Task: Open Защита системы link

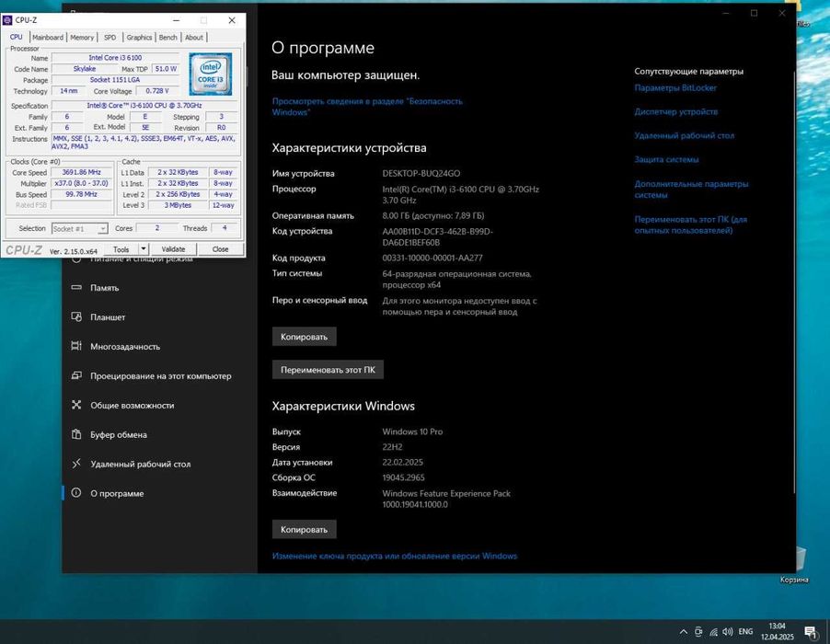Action: click(666, 159)
